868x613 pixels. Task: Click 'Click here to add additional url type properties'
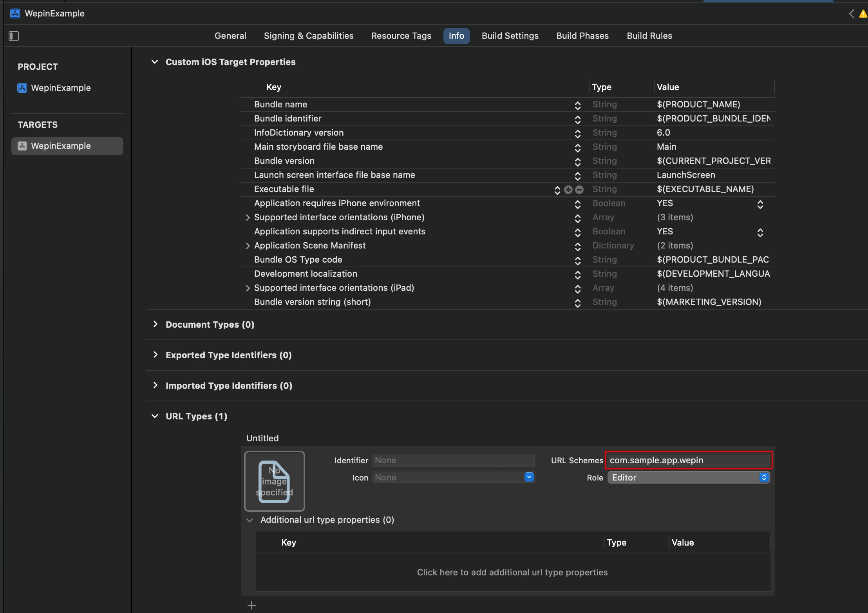512,572
